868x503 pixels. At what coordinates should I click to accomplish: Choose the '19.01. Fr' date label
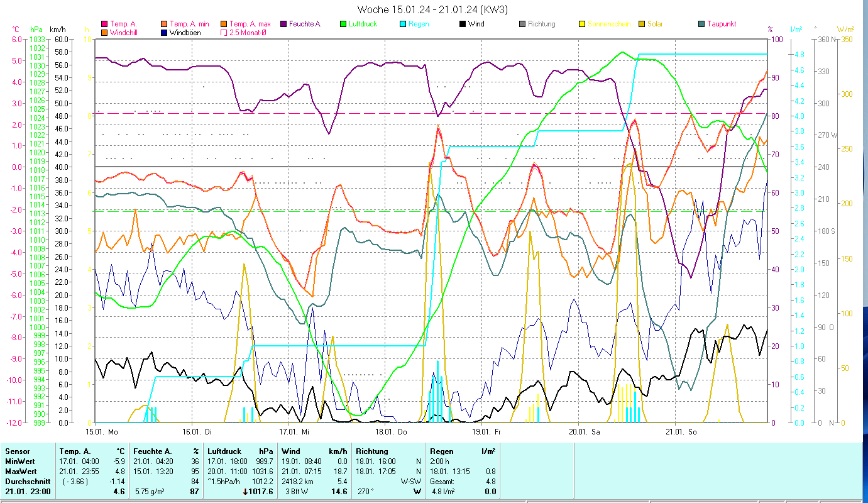[x=488, y=432]
